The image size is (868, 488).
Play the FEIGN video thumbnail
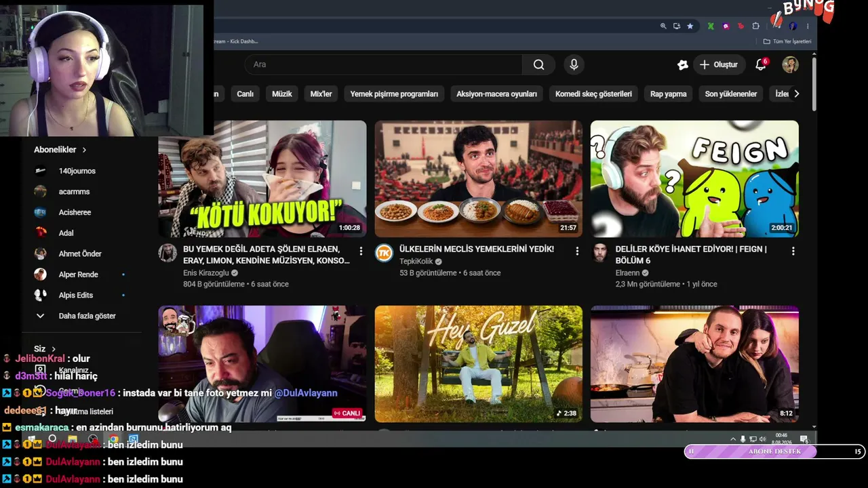click(694, 179)
